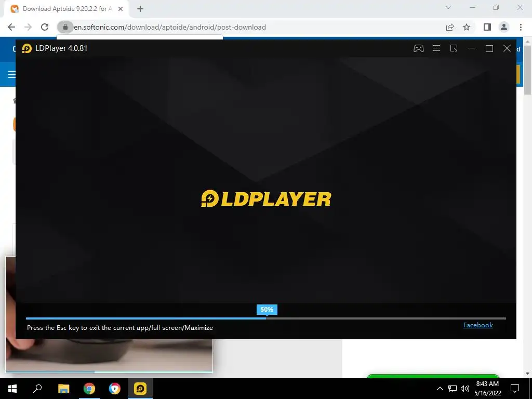Viewport: 532px width, 399px height.
Task: Show hidden system tray icons
Action: pos(440,389)
